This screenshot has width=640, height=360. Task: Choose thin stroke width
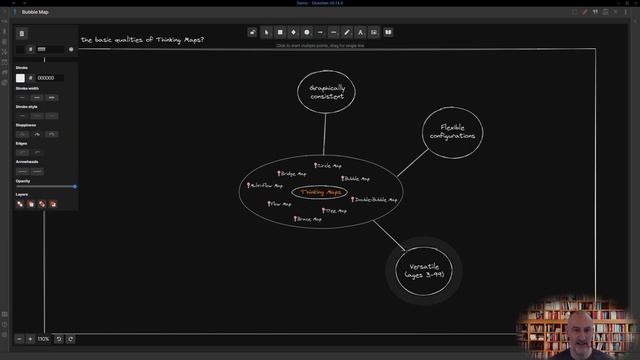(22, 98)
